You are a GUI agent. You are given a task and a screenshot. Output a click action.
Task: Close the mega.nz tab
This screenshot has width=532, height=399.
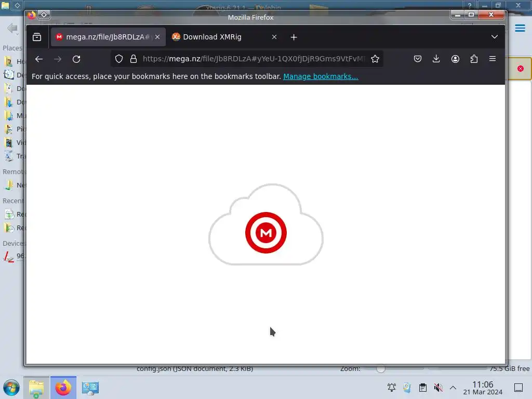[x=157, y=37]
